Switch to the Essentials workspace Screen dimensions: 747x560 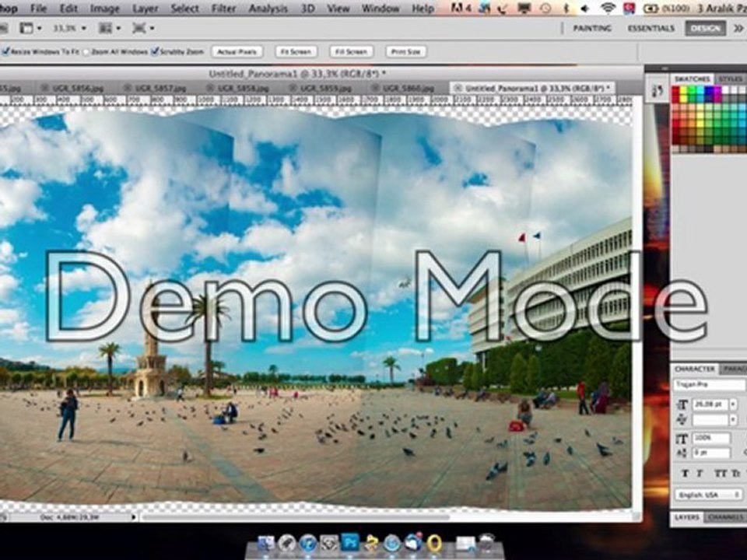coord(651,28)
